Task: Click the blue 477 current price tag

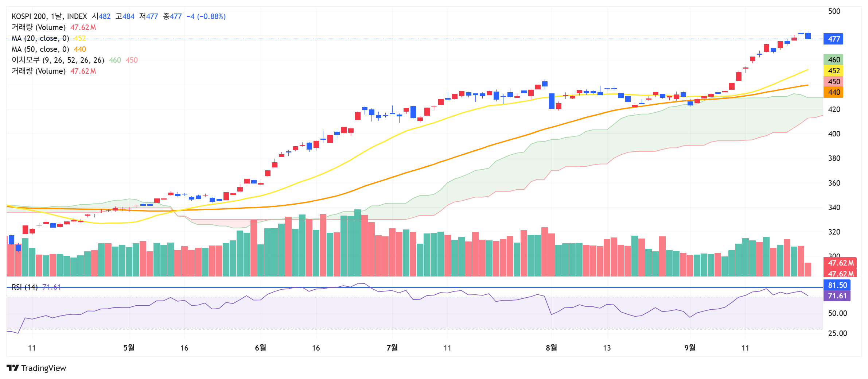Action: click(833, 39)
